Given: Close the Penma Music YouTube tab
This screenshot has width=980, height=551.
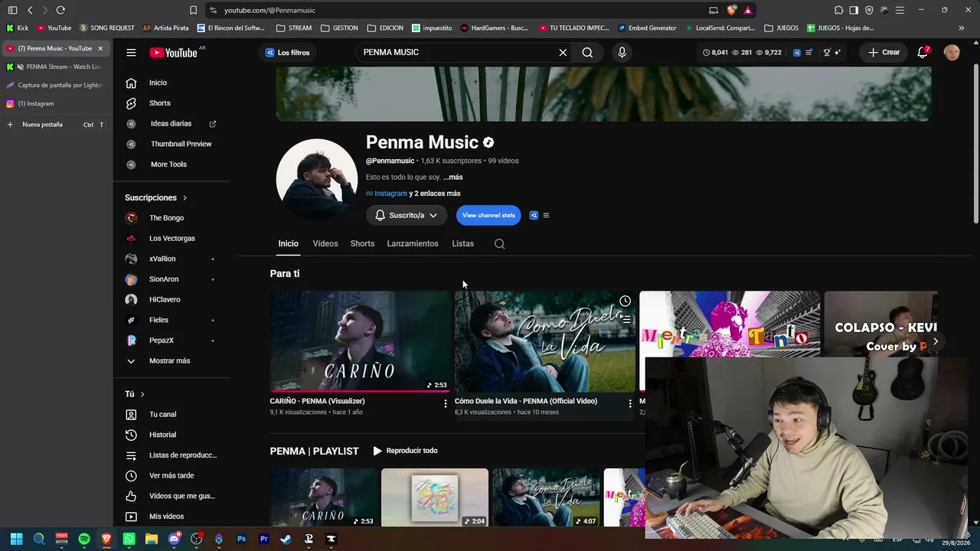Looking at the screenshot, I should (100, 48).
